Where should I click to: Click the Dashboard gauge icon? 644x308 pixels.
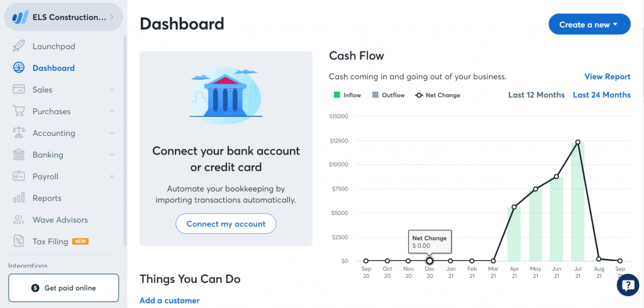(x=19, y=68)
